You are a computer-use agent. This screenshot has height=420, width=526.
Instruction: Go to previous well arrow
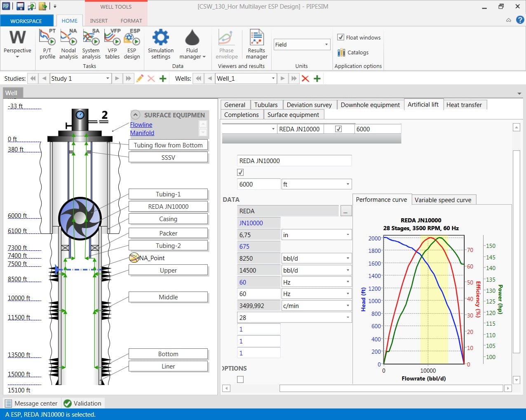coord(210,78)
